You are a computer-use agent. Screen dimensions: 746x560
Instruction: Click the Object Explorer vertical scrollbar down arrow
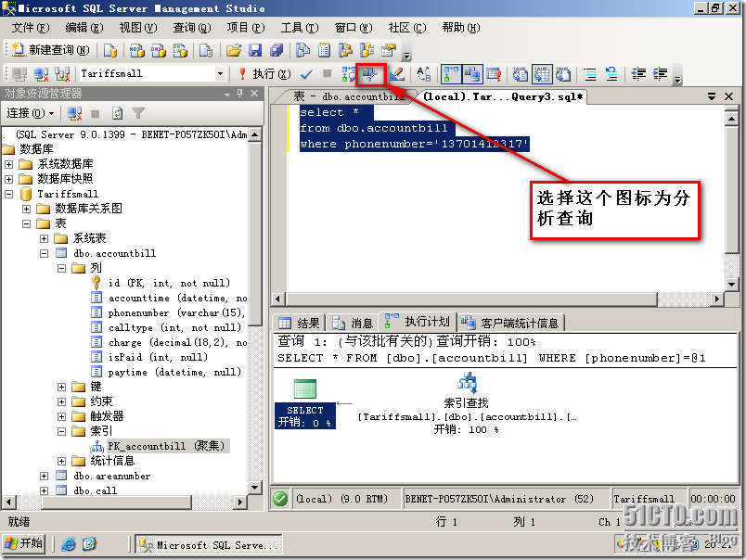pyautogui.click(x=255, y=488)
